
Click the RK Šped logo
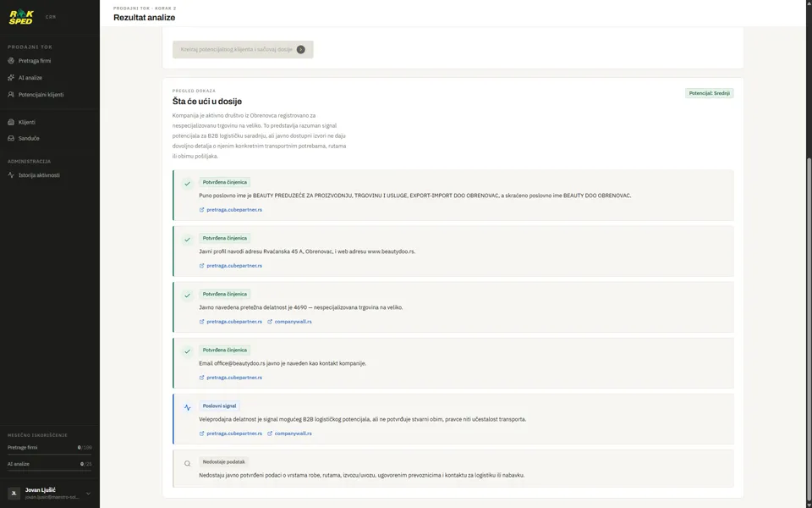(x=20, y=17)
